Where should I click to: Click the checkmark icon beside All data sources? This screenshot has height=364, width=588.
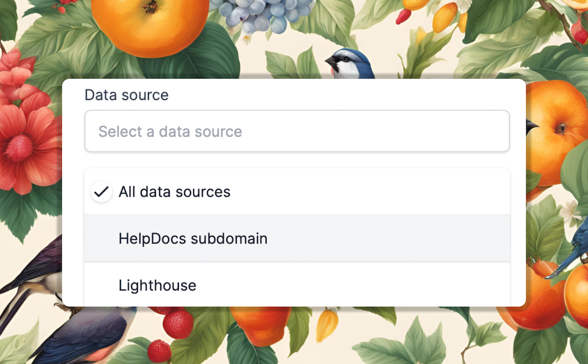tap(101, 192)
